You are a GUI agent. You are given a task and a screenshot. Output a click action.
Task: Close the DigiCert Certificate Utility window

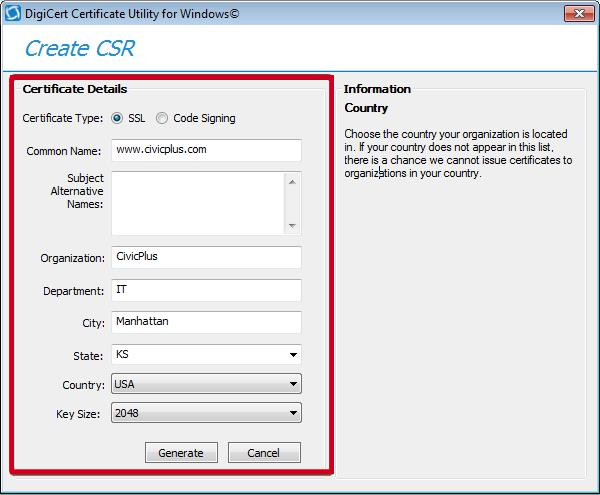pos(579,13)
